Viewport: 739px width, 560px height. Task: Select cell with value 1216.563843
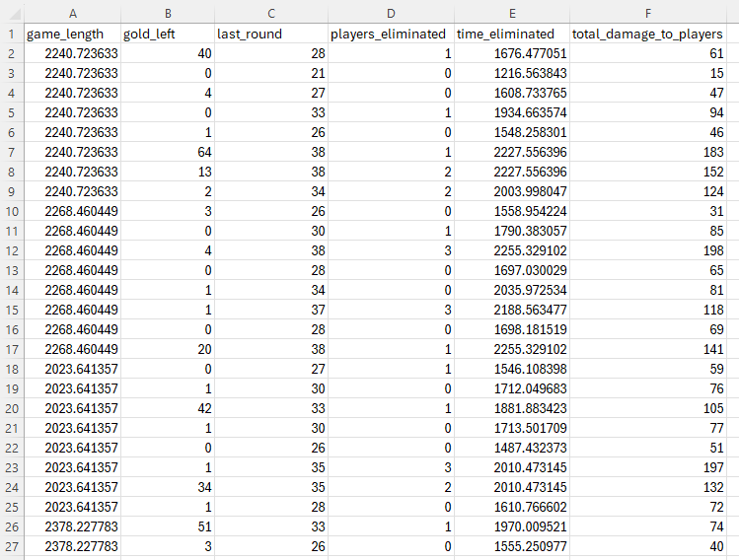pyautogui.click(x=512, y=74)
